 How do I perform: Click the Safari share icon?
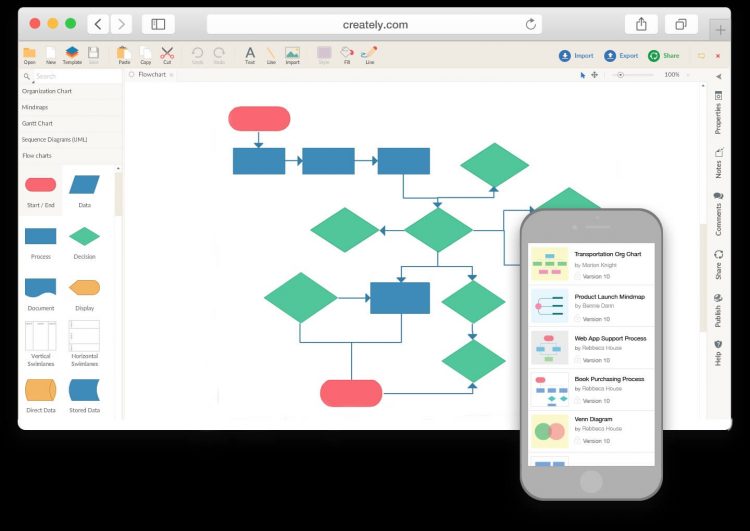[x=641, y=24]
